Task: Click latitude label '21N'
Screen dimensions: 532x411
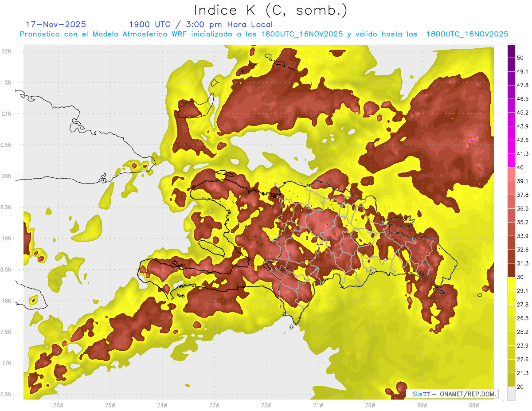Action: coord(7,114)
